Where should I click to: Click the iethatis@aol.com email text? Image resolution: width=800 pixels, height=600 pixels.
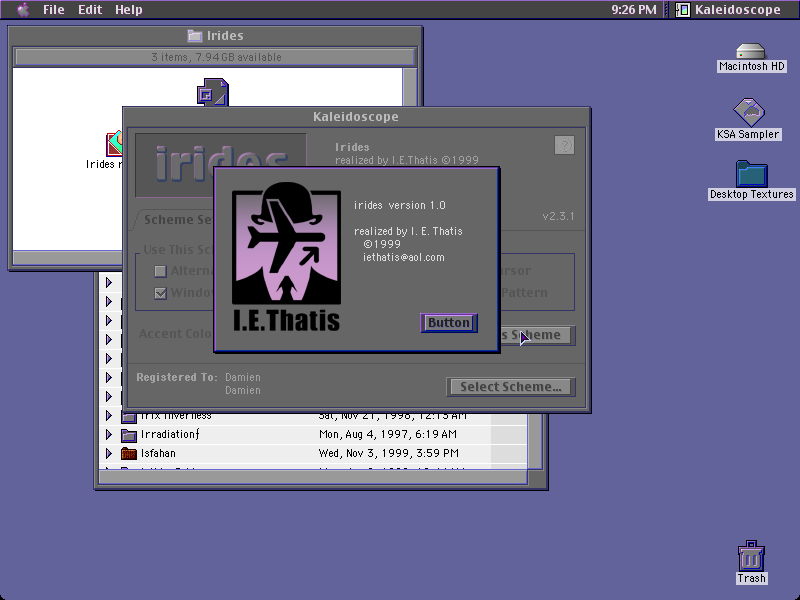point(404,258)
